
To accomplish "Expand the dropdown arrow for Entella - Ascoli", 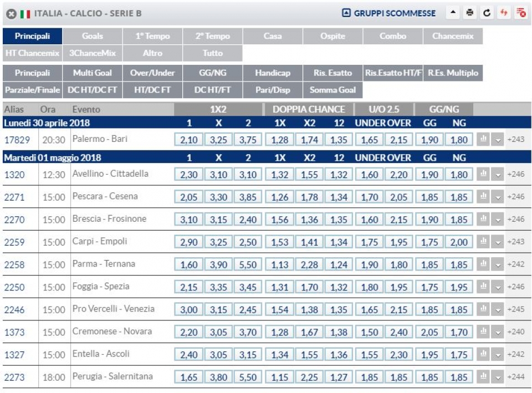I will [498, 355].
